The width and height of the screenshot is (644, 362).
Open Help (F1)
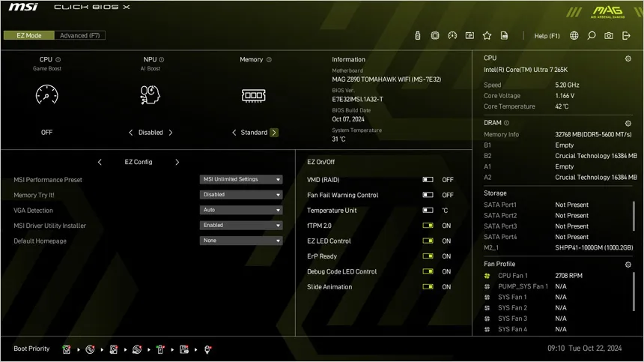(x=547, y=36)
